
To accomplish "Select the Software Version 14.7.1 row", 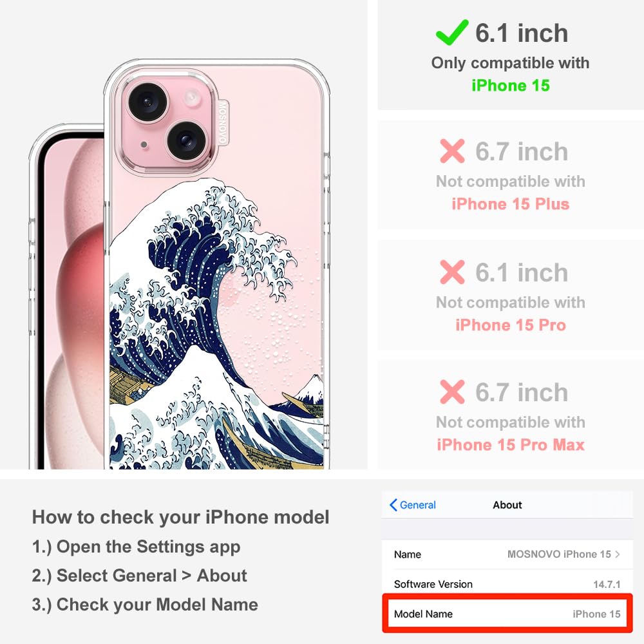I will click(x=507, y=583).
